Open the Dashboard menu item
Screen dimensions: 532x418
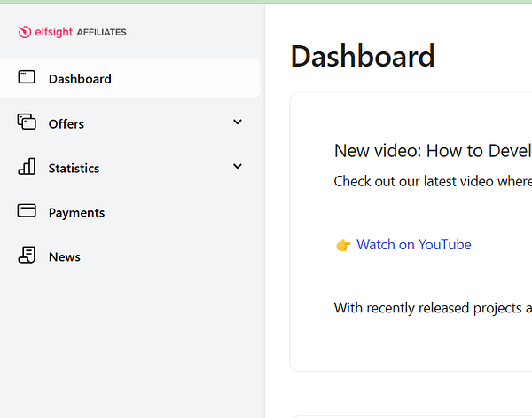click(130, 78)
